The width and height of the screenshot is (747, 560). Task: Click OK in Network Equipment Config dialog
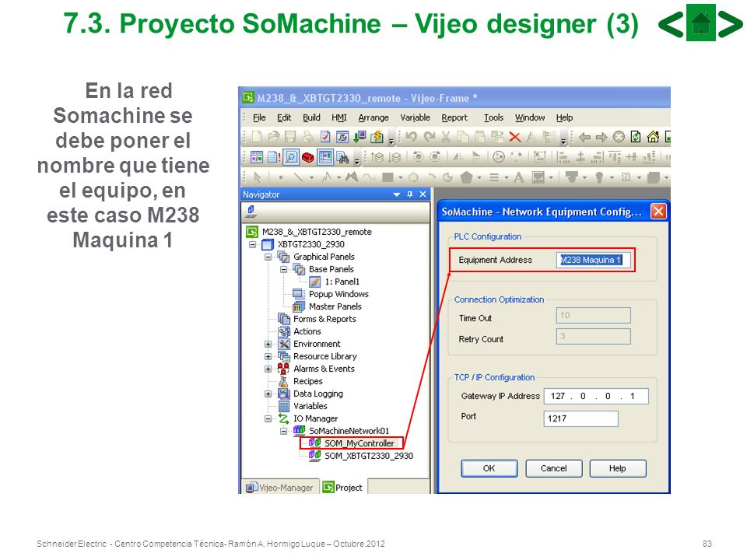(489, 468)
